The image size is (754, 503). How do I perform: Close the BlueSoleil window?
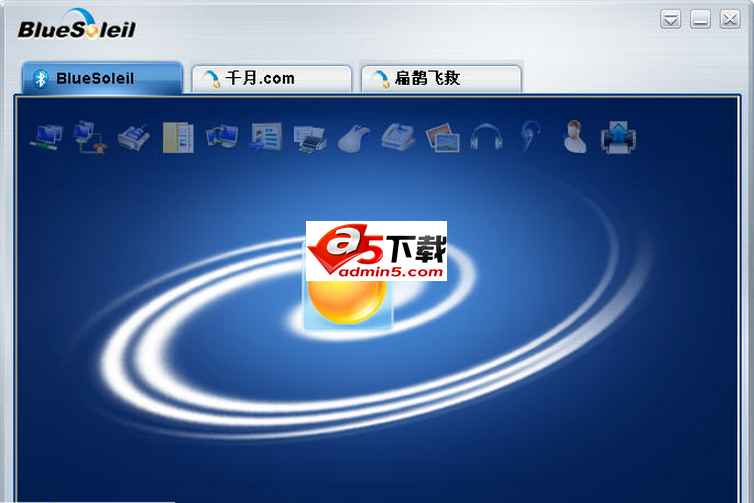coord(730,19)
